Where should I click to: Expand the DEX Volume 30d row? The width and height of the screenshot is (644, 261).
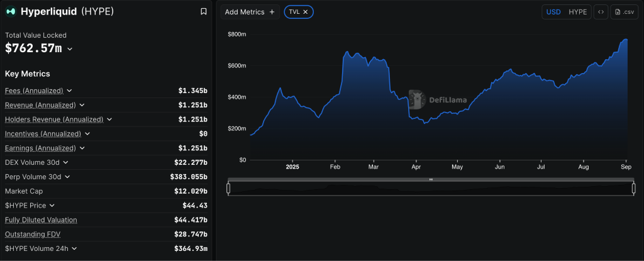[65, 162]
